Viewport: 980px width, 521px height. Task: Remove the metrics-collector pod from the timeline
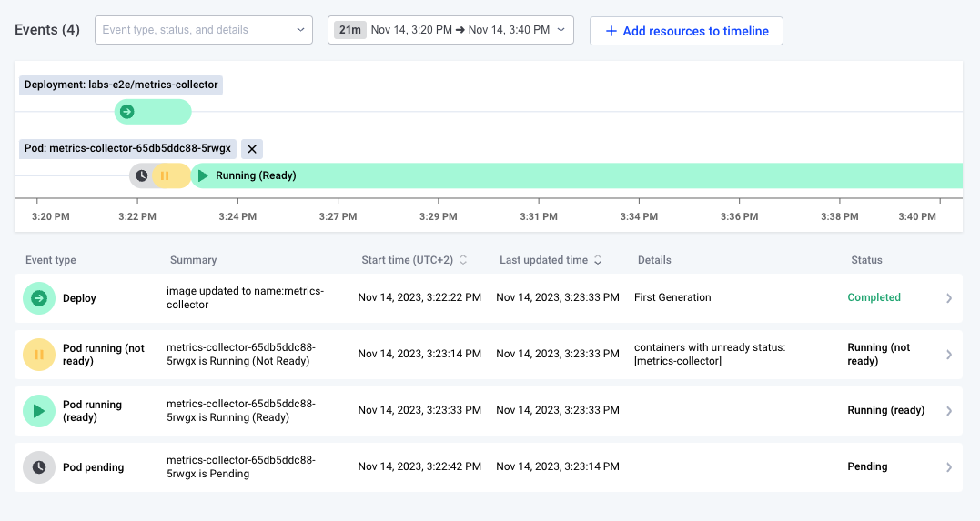252,149
